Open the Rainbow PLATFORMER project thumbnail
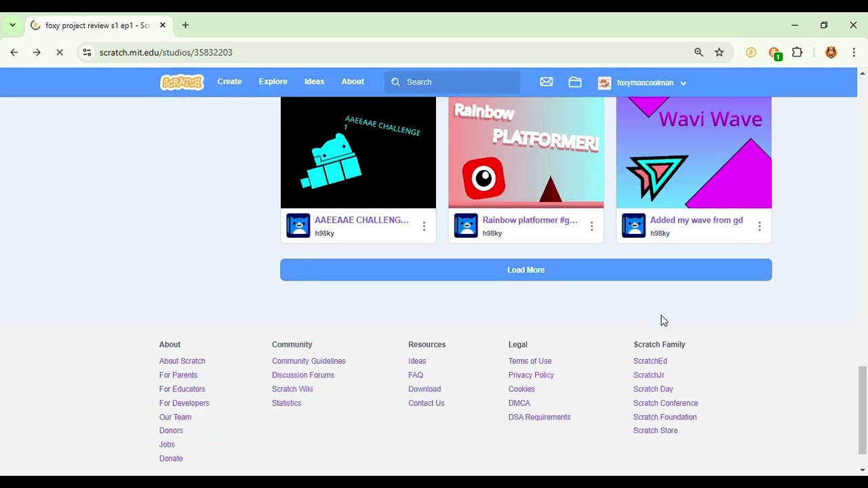Image resolution: width=868 pixels, height=488 pixels. click(x=526, y=152)
